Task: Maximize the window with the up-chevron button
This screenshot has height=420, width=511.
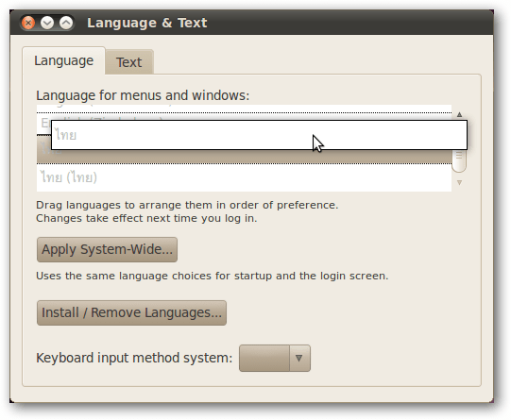Action: (x=66, y=23)
